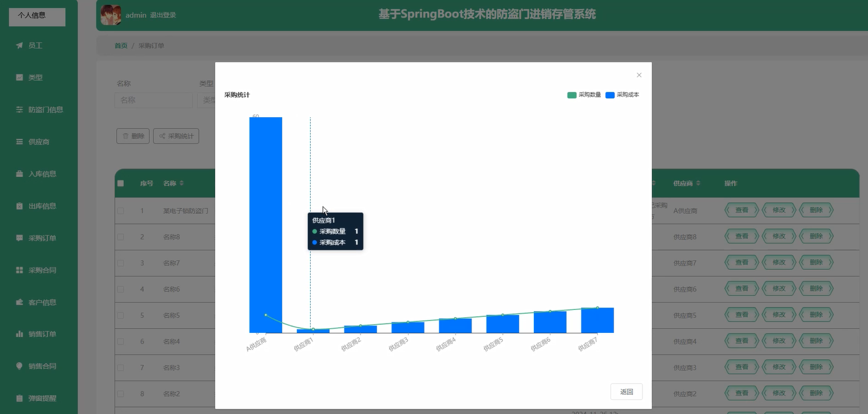The height and width of the screenshot is (414, 868).
Task: Toggle 采购数量 legend swatch
Action: click(x=572, y=95)
